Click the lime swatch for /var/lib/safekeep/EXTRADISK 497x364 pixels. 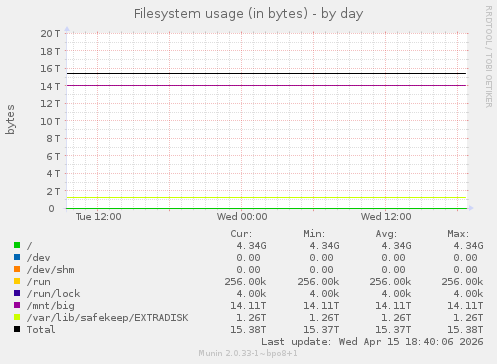tap(17, 317)
